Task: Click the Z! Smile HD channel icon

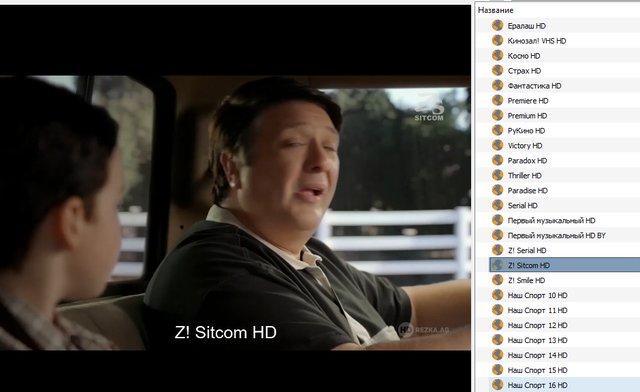Action: click(x=497, y=280)
